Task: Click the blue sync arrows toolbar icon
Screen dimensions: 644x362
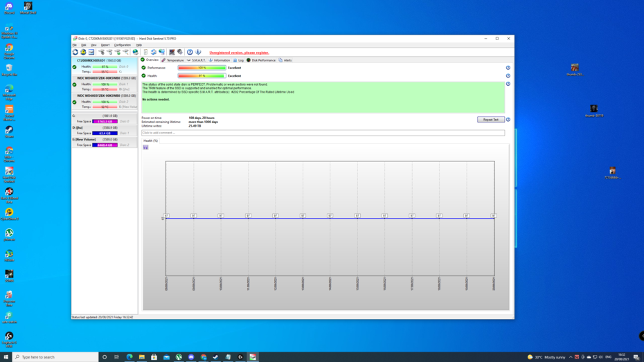Action: (154, 52)
